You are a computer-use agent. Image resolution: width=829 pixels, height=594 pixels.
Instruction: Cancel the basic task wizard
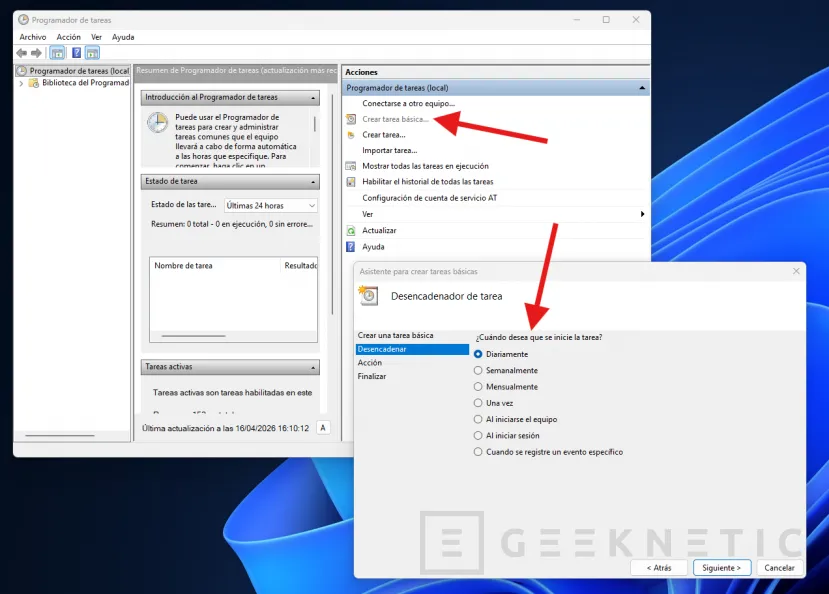[x=779, y=568]
